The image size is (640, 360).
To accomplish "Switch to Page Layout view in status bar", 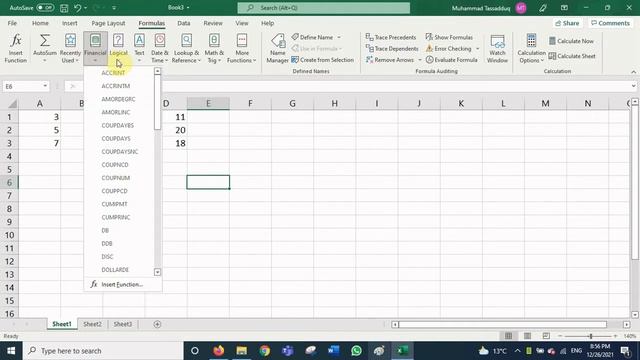I will pos(527,336).
